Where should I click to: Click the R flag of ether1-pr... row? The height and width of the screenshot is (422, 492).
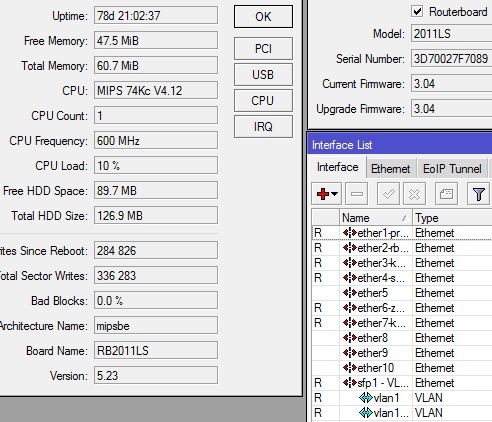(x=318, y=233)
